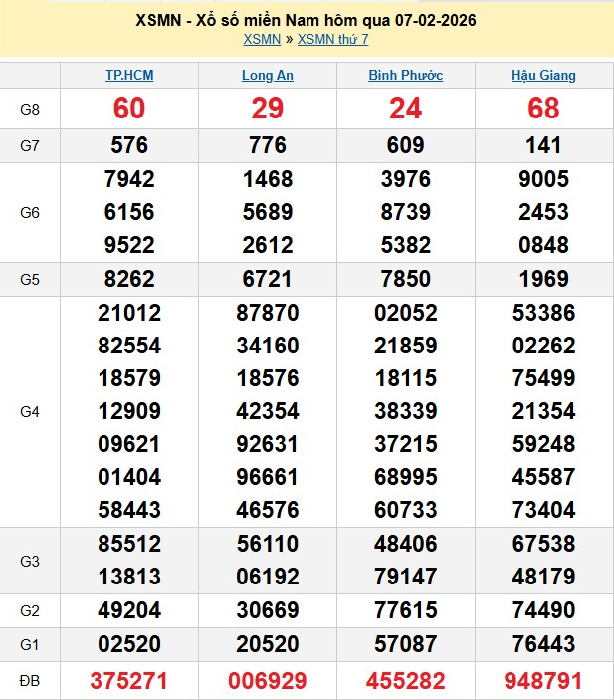The image size is (614, 700).
Task: Select the G7 number 141
Action: (x=543, y=145)
